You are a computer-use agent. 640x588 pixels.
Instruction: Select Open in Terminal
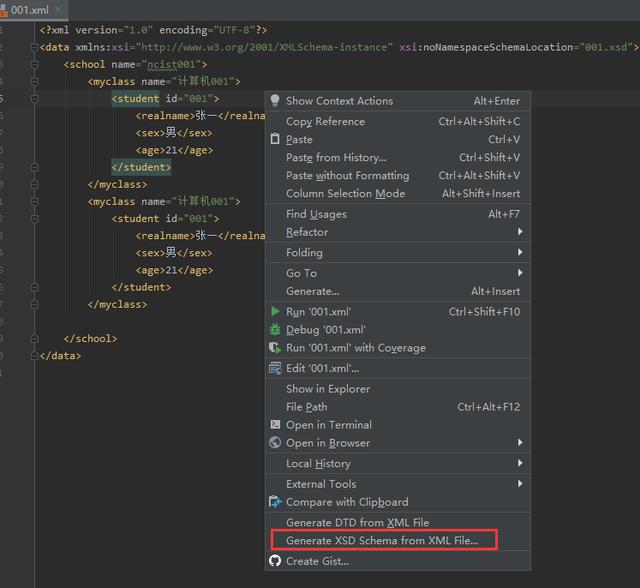click(x=398, y=424)
